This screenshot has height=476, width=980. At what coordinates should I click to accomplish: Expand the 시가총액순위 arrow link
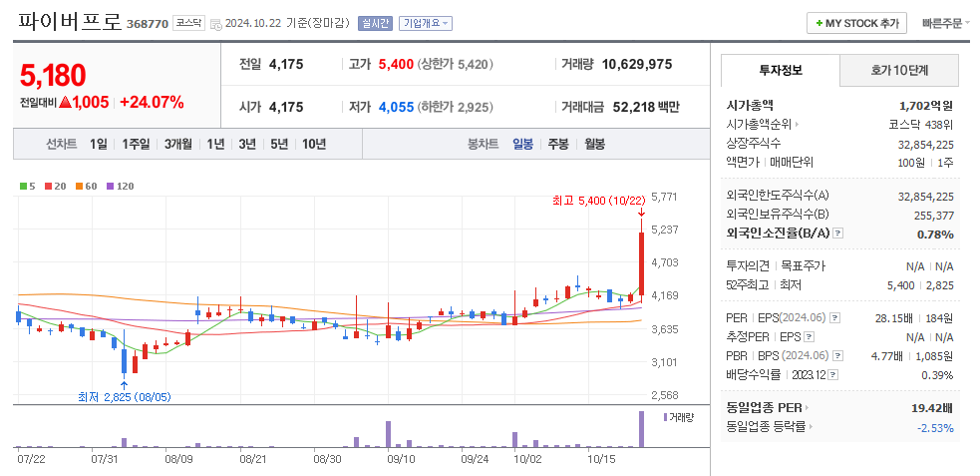[x=797, y=125]
